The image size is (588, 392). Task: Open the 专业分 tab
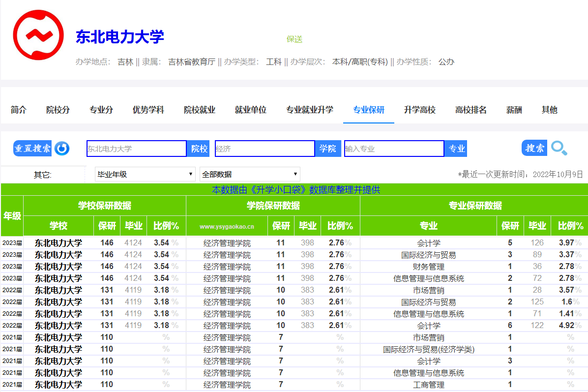click(101, 110)
